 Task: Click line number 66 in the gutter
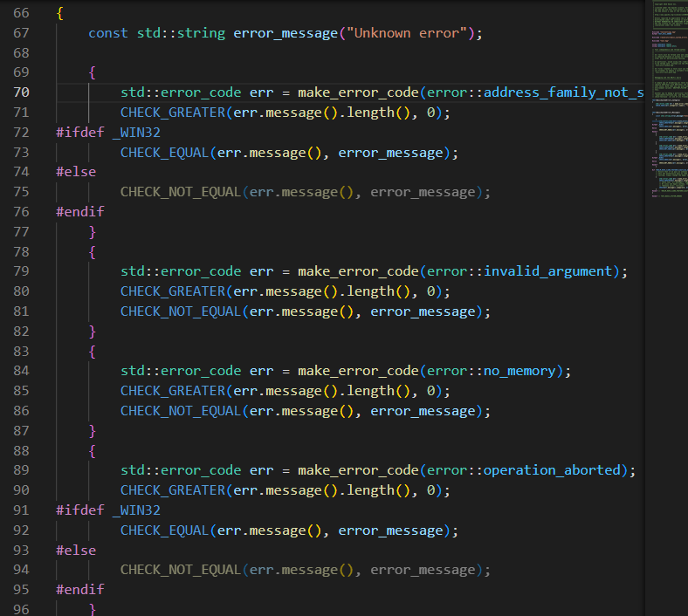(x=21, y=13)
